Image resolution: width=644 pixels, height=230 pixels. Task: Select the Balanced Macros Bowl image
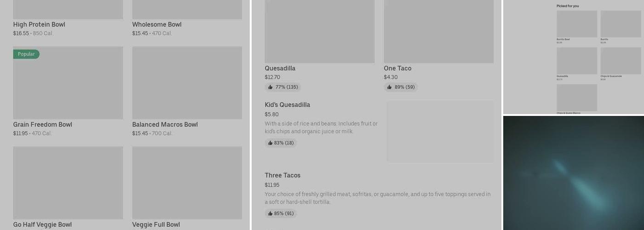(187, 83)
